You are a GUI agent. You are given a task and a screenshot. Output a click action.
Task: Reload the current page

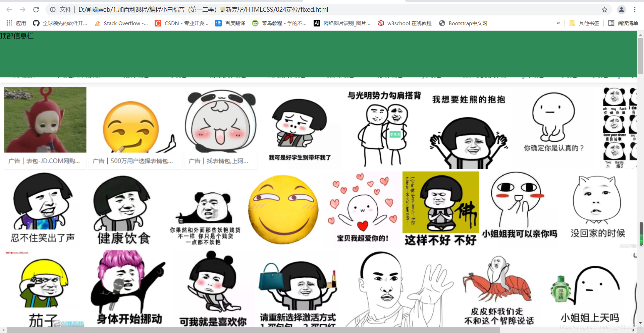36,10
